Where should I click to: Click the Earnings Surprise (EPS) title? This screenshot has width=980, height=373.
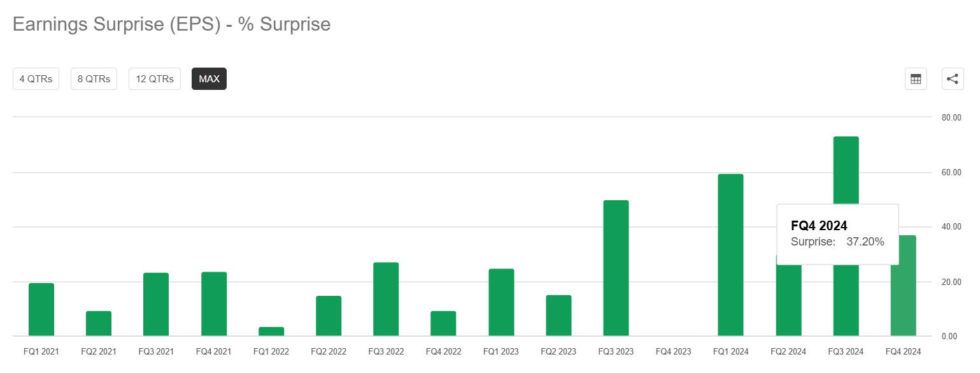pyautogui.click(x=171, y=24)
